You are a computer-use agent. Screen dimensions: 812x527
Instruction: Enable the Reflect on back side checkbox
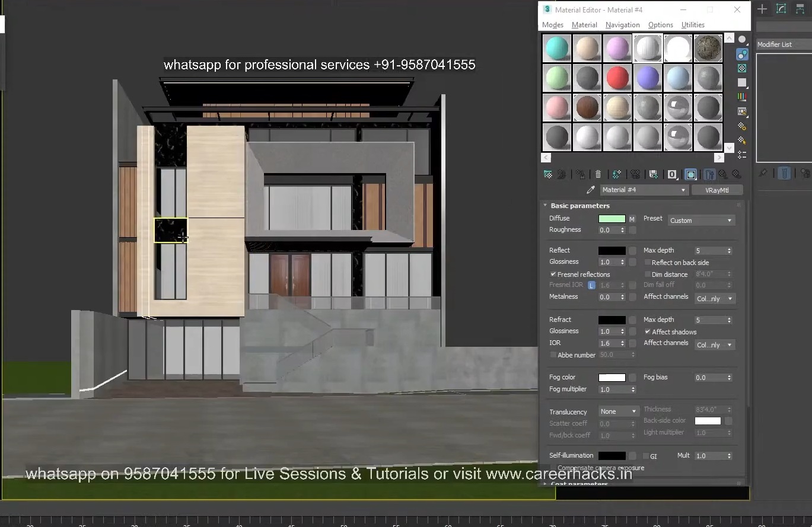tap(647, 262)
